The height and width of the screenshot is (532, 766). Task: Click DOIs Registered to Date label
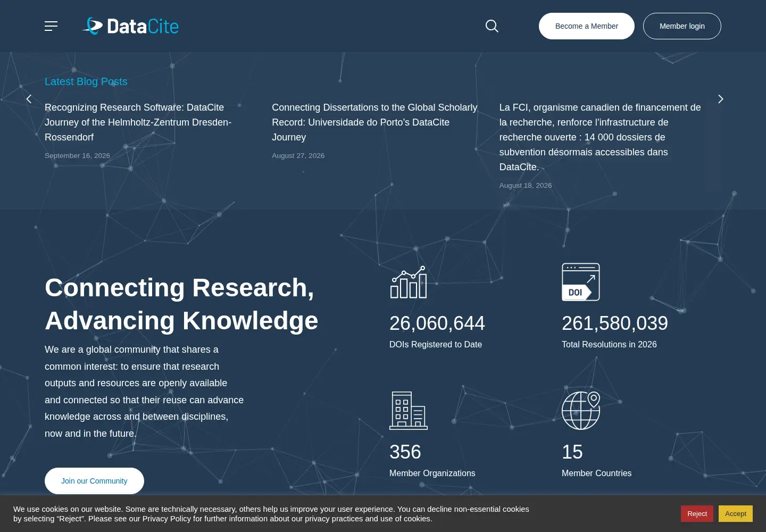coord(436,345)
